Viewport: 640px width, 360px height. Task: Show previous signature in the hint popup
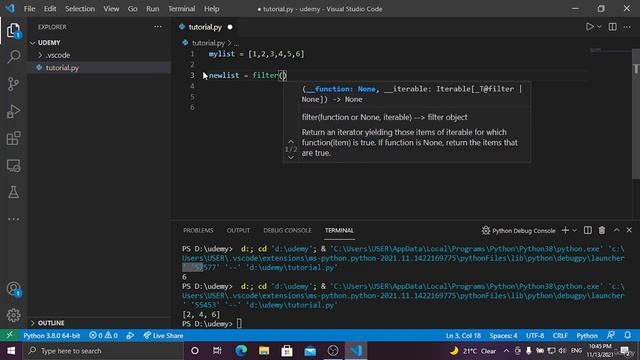291,142
